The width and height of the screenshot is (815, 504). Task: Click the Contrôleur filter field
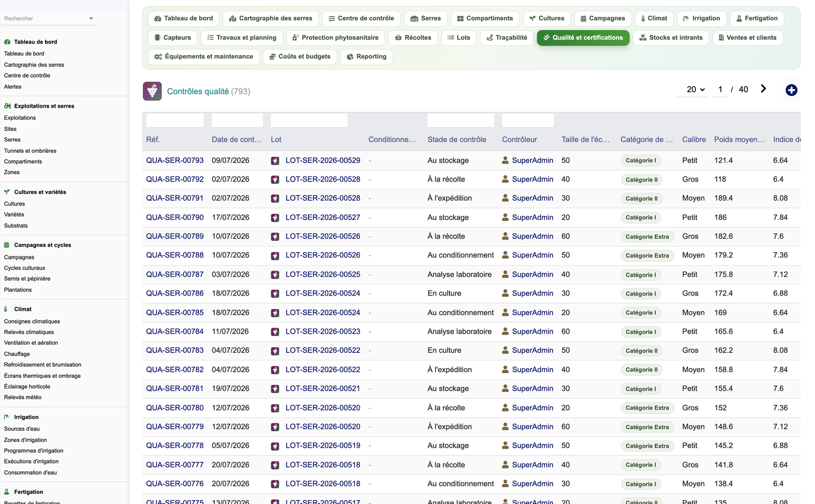point(527,120)
